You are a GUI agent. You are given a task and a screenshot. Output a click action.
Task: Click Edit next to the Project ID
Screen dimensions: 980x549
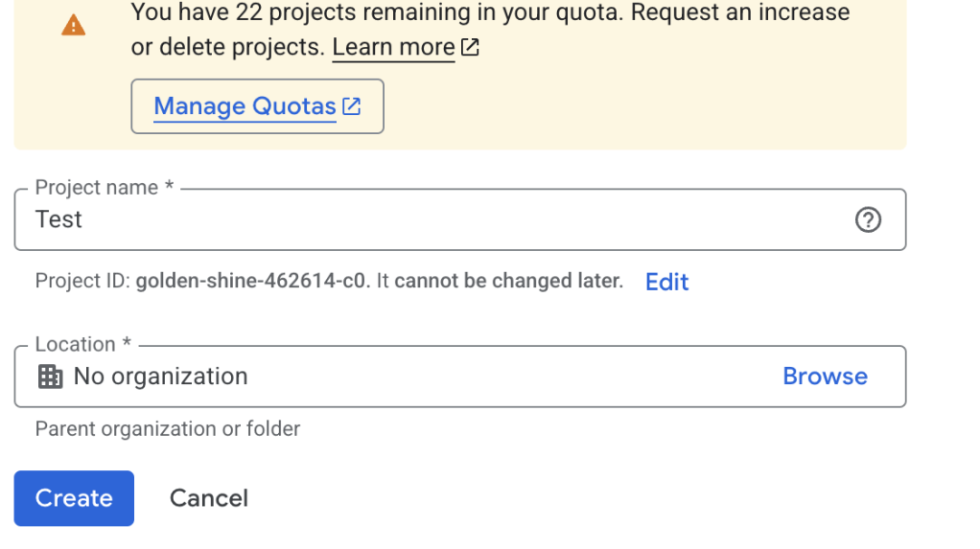click(x=666, y=282)
